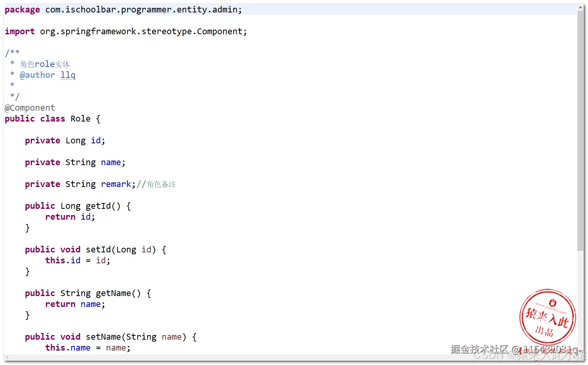Screen dimensions: 588x365
Task: Click the 'private Long id;' field line
Action: pyautogui.click(x=65, y=141)
